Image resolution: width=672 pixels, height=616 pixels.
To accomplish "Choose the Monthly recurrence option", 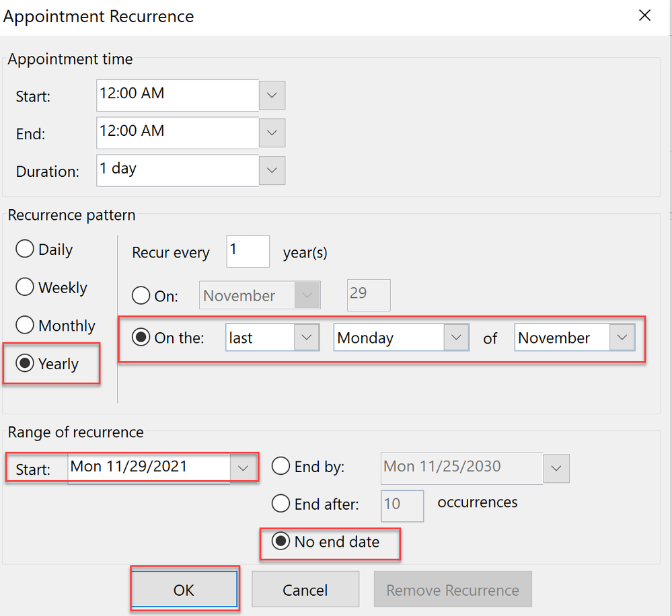I will click(x=26, y=325).
